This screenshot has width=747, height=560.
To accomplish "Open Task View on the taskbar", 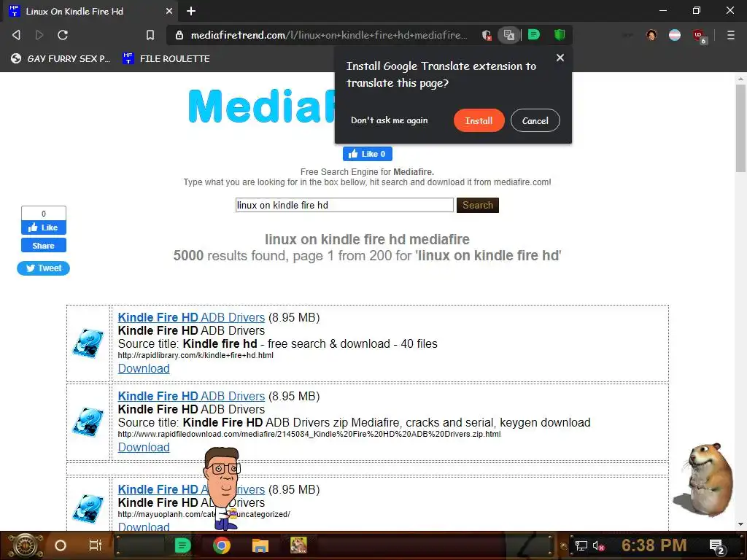I will coord(96,545).
